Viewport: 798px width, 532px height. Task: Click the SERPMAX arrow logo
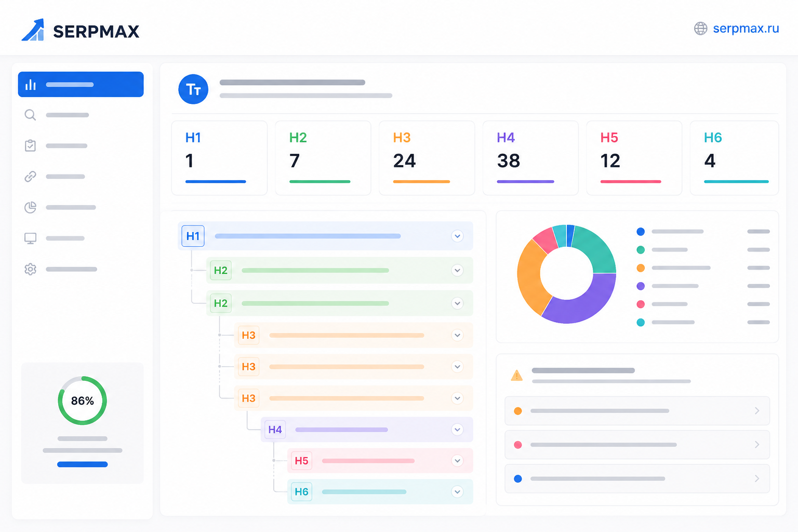click(x=33, y=30)
